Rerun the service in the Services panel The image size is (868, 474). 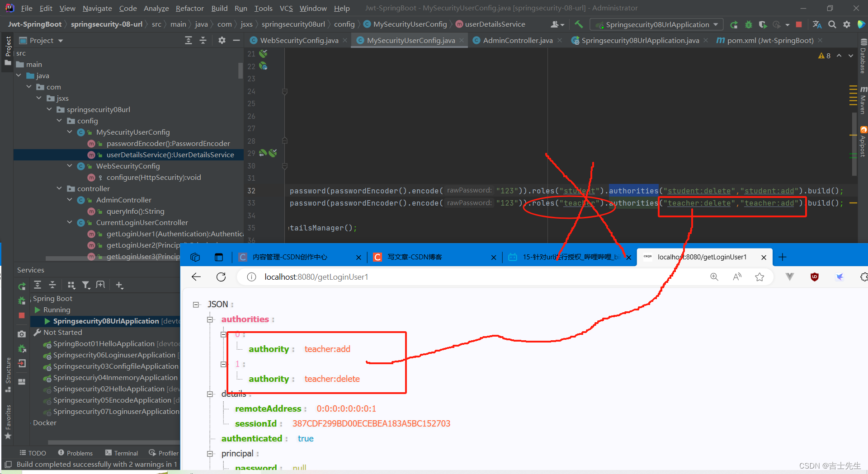click(x=22, y=286)
